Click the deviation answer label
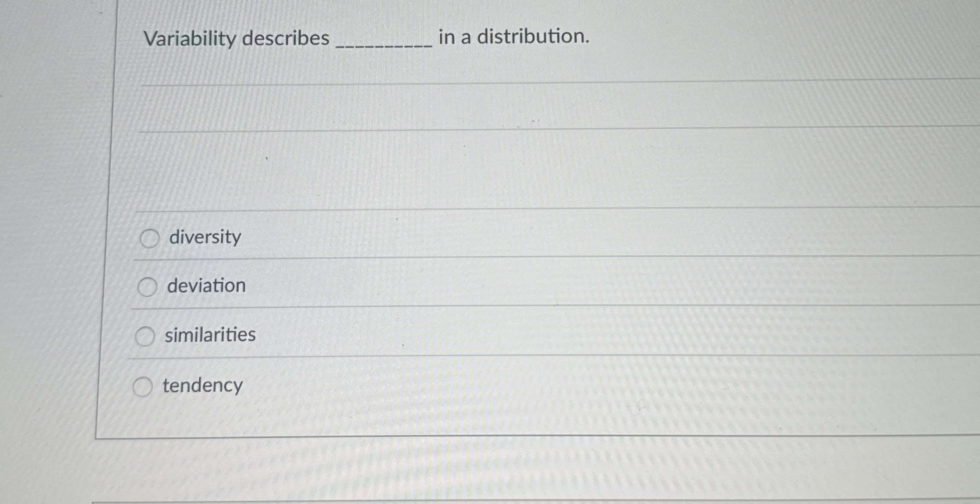The height and width of the screenshot is (504, 980). pos(206,286)
